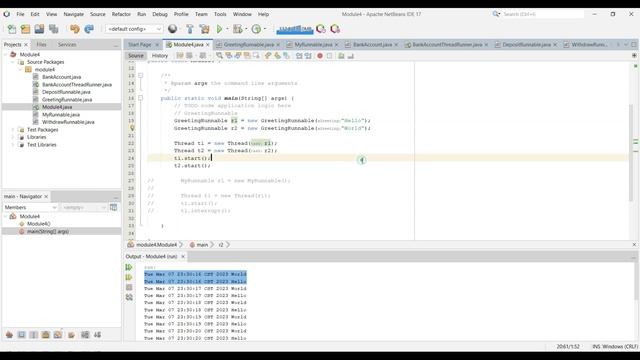Screen dimensions: 640x360
Task: Collapse the module4 package node
Action: click(20, 70)
